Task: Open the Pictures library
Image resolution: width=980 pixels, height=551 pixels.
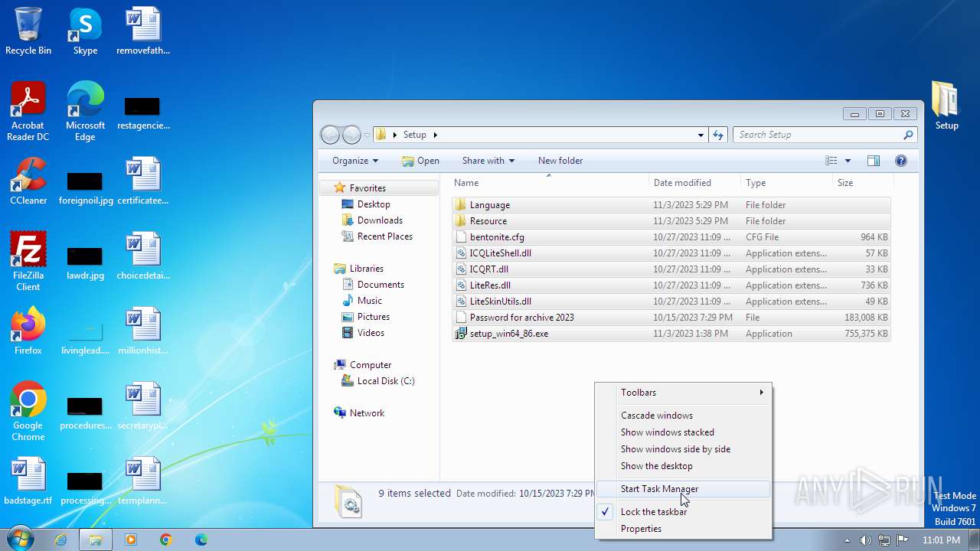Action: pos(373,317)
